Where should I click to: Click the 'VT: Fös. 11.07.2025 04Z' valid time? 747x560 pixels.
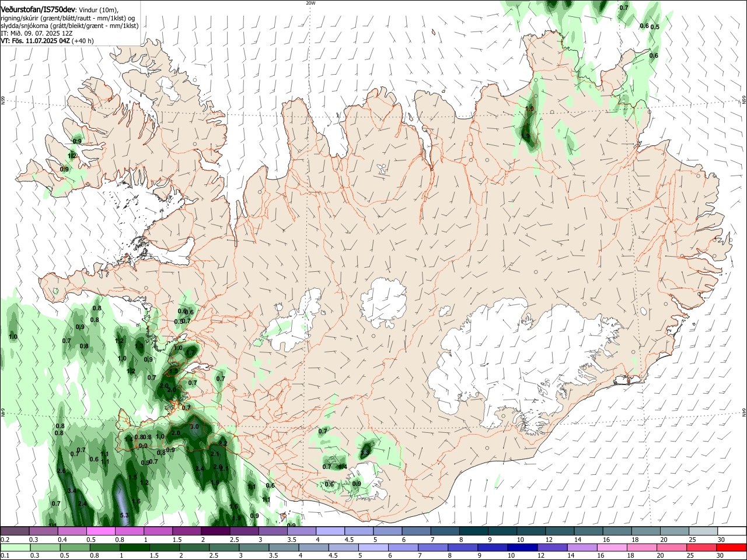[x=35, y=41]
